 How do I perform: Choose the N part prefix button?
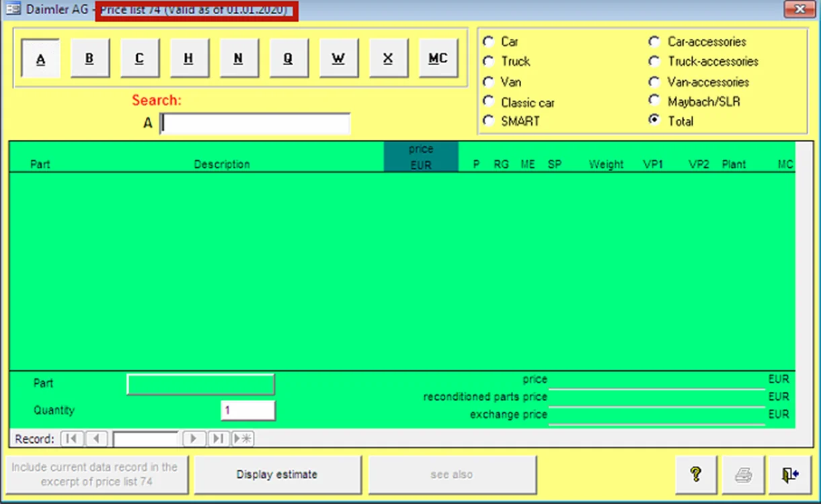[x=239, y=58]
